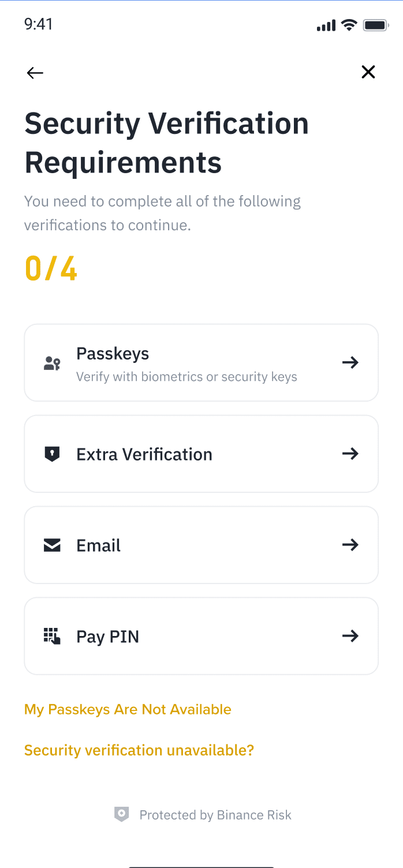Open Pay PIN via its right arrow
This screenshot has width=403, height=868.
pos(350,636)
